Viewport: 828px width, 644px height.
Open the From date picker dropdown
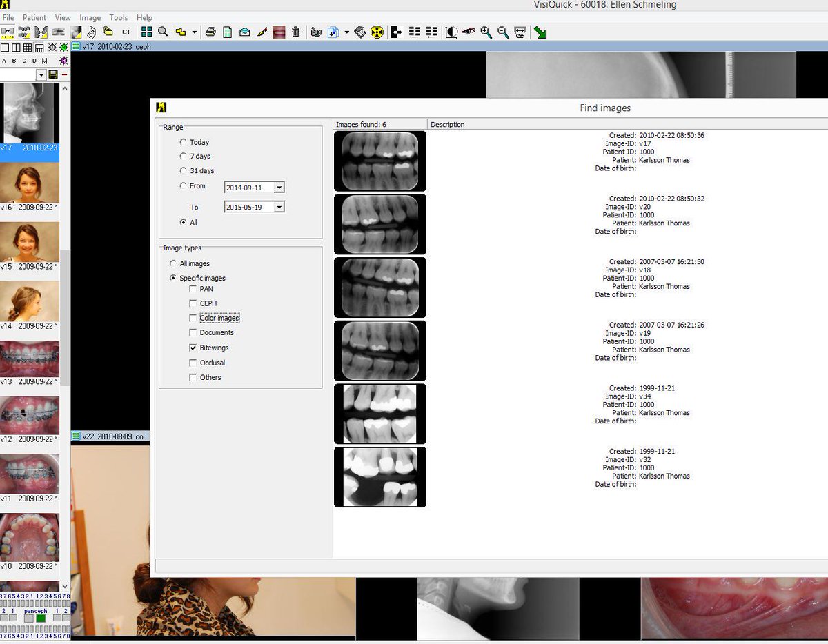click(x=279, y=187)
